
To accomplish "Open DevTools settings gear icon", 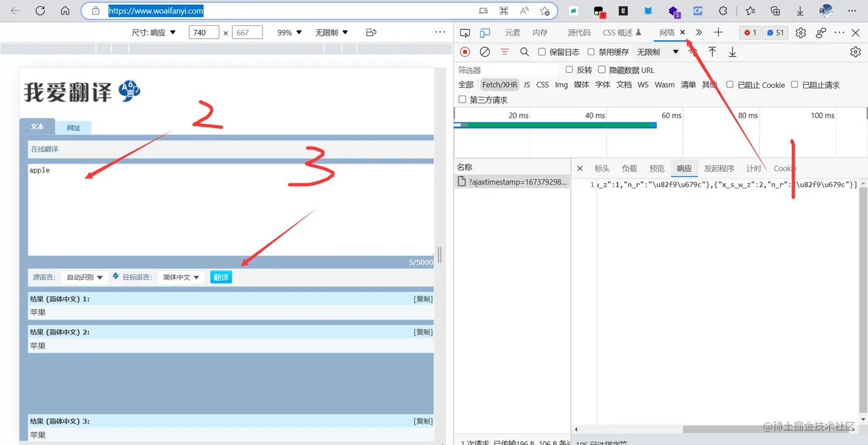I will pyautogui.click(x=801, y=33).
